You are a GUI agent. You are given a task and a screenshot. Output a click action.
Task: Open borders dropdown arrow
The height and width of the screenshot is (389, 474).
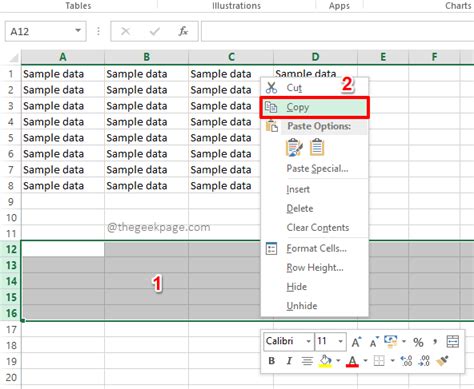coord(392,361)
